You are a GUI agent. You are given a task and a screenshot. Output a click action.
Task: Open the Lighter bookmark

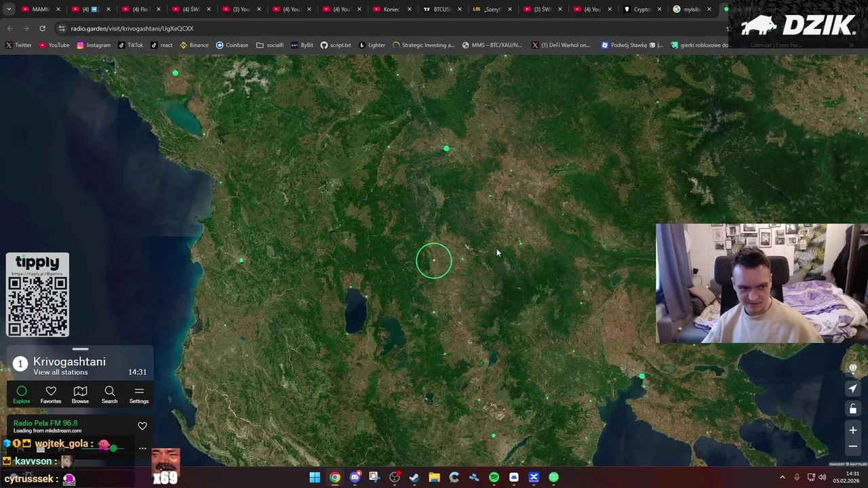coord(372,45)
